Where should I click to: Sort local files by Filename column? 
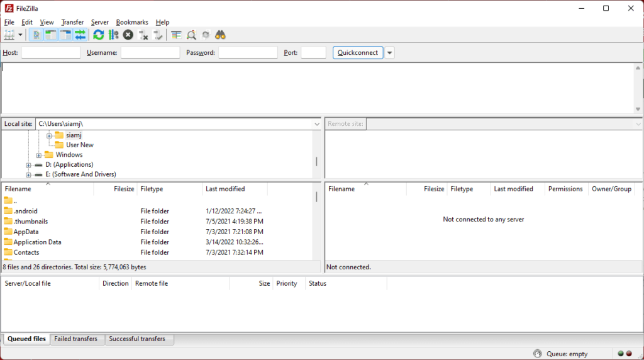click(48, 189)
